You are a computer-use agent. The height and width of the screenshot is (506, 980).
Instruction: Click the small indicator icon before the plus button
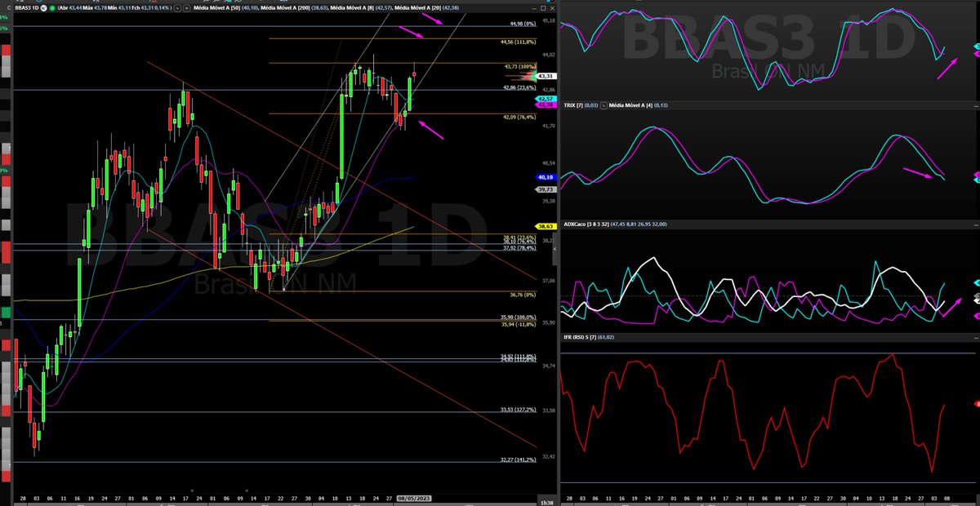point(176,8)
